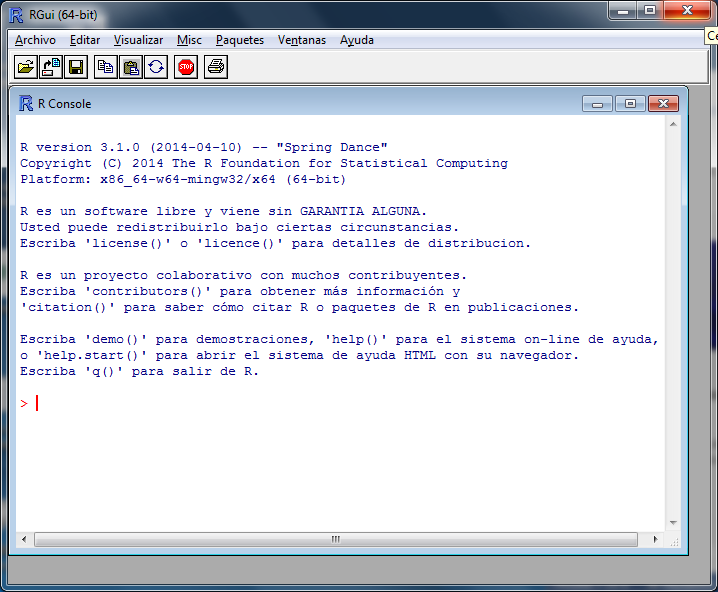The height and width of the screenshot is (592, 718).
Task: Open the Ventanas menu
Action: coord(302,40)
